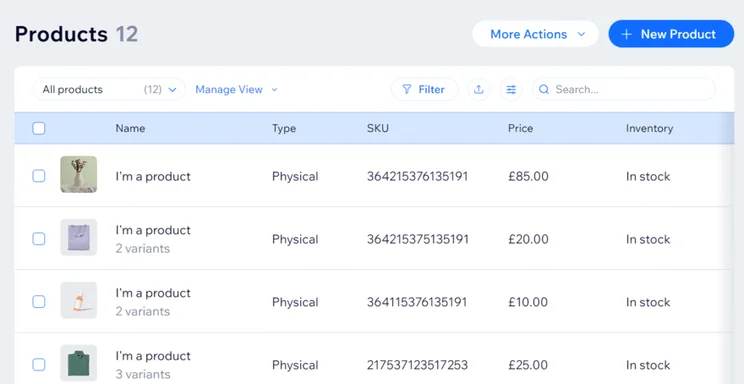
Task: Click 'Physical' type in the £10.00 row
Action: (x=295, y=302)
